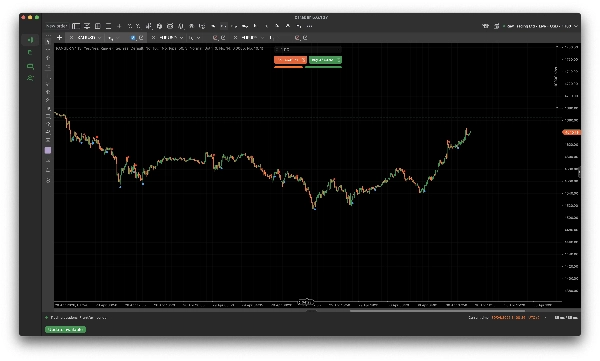Click the plus icon in the top toolbar
Screen dimensions: 600x361
click(119, 26)
